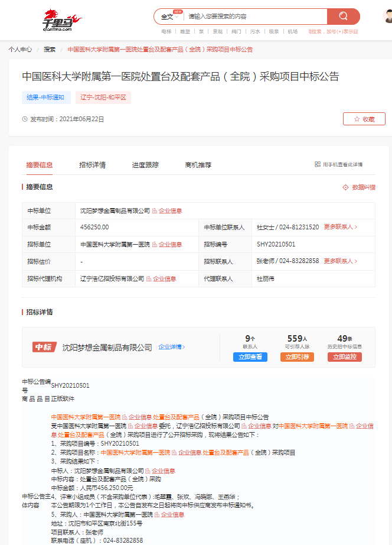392x545 pixels.
Task: Click the Qianlima horse logo
Action: coord(62,20)
